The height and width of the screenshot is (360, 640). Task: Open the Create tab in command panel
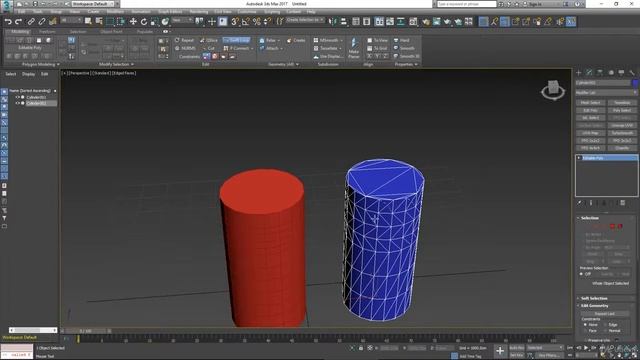pos(579,73)
